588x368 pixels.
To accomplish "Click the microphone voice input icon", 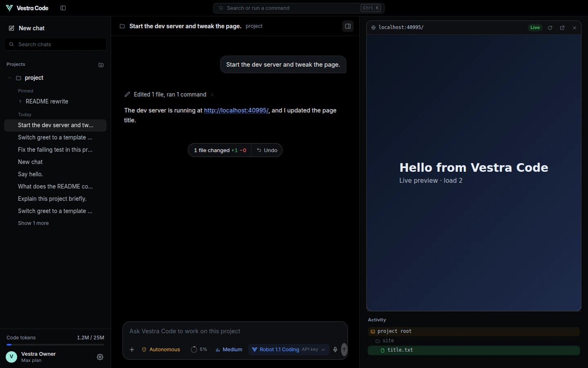I will [335, 350].
